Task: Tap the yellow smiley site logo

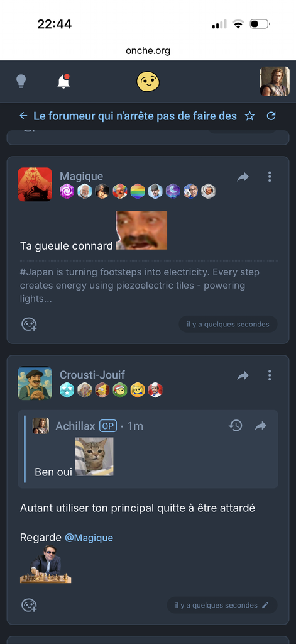Action: [x=148, y=81]
